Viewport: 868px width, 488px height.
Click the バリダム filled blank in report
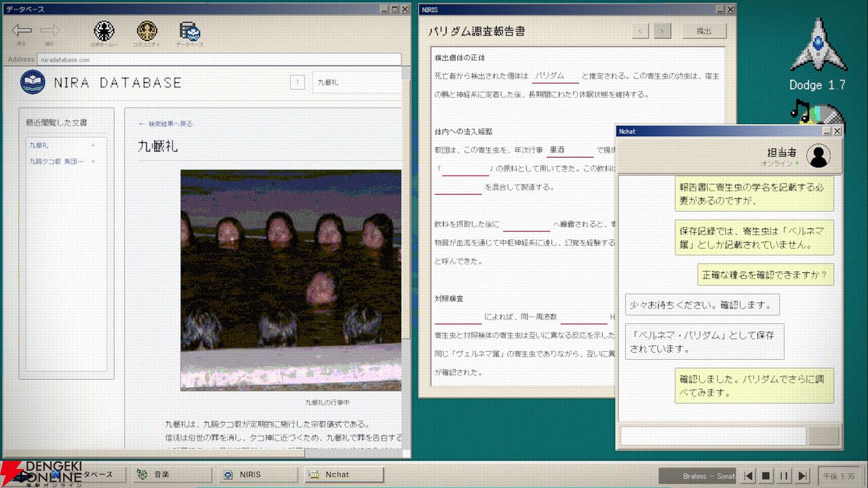point(555,76)
